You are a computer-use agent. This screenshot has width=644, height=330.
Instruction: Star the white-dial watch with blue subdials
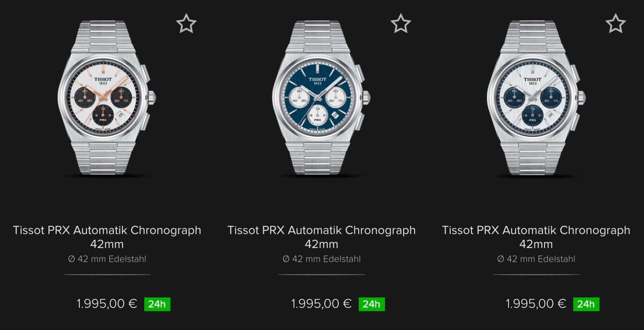coord(616,24)
